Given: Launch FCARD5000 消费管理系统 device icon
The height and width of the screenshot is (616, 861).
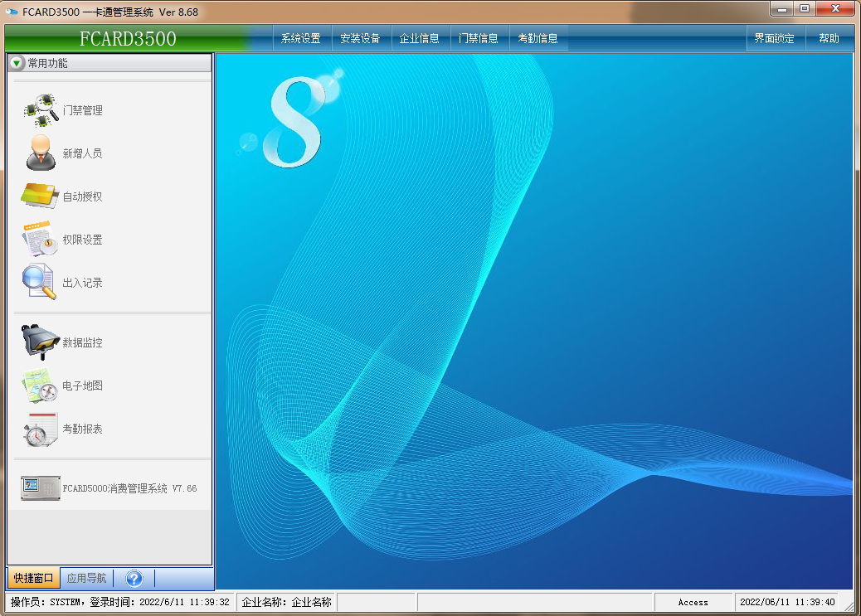Looking at the screenshot, I should coord(40,488).
